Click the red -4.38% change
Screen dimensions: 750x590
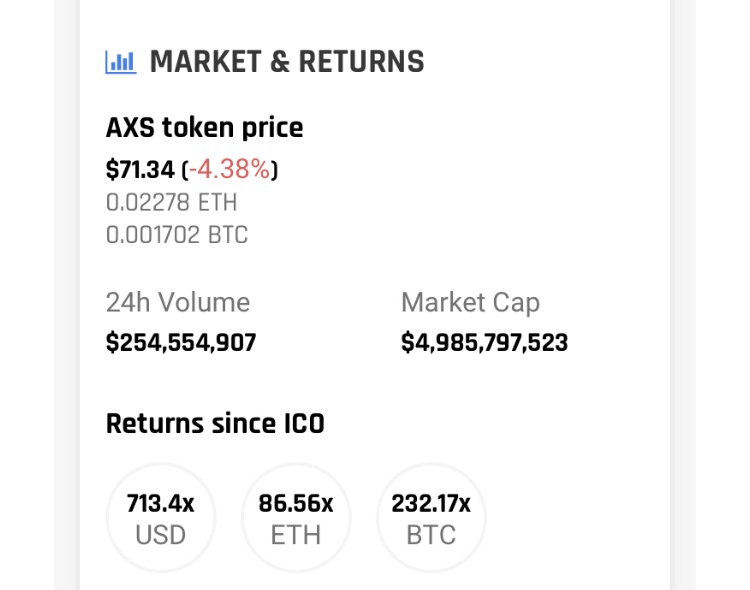tap(230, 169)
